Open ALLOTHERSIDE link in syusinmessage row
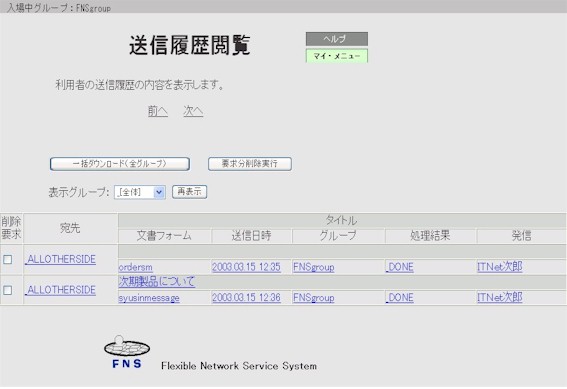This screenshot has height=389, width=567. (60, 290)
